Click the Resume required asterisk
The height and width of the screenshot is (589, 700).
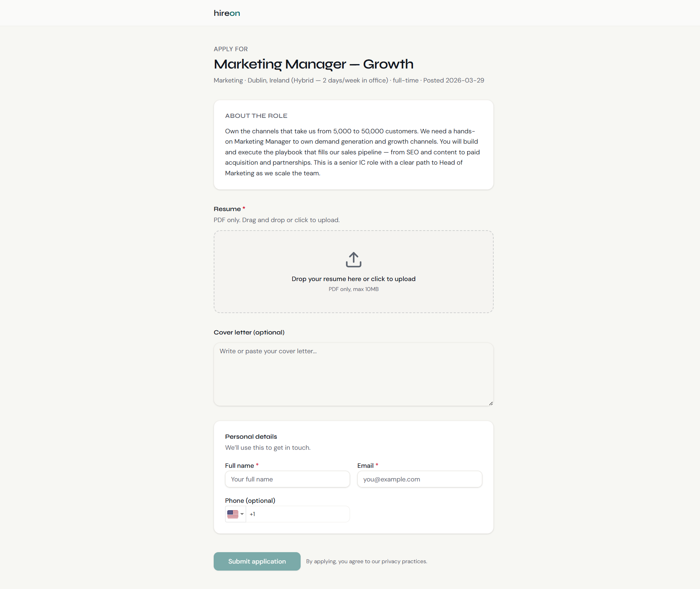click(244, 208)
